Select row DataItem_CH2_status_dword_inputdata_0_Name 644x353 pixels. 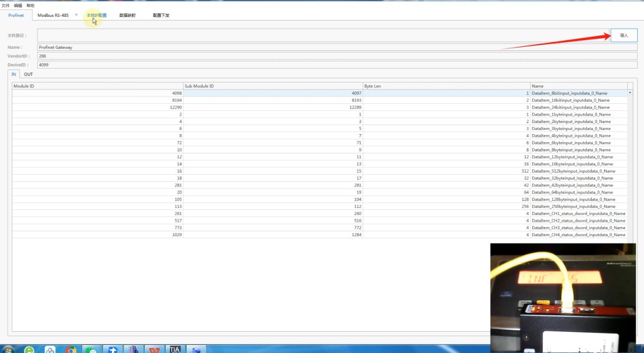coord(319,221)
